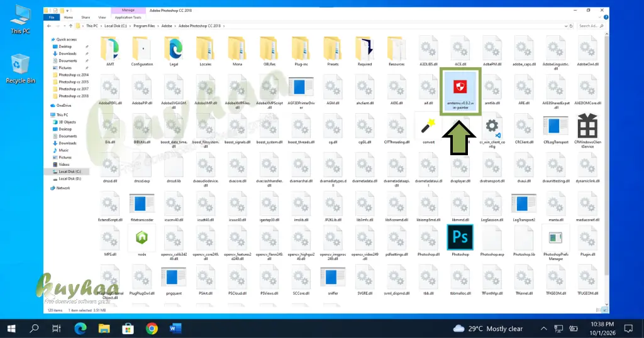
Task: Select the AMT folder
Action: click(x=110, y=52)
